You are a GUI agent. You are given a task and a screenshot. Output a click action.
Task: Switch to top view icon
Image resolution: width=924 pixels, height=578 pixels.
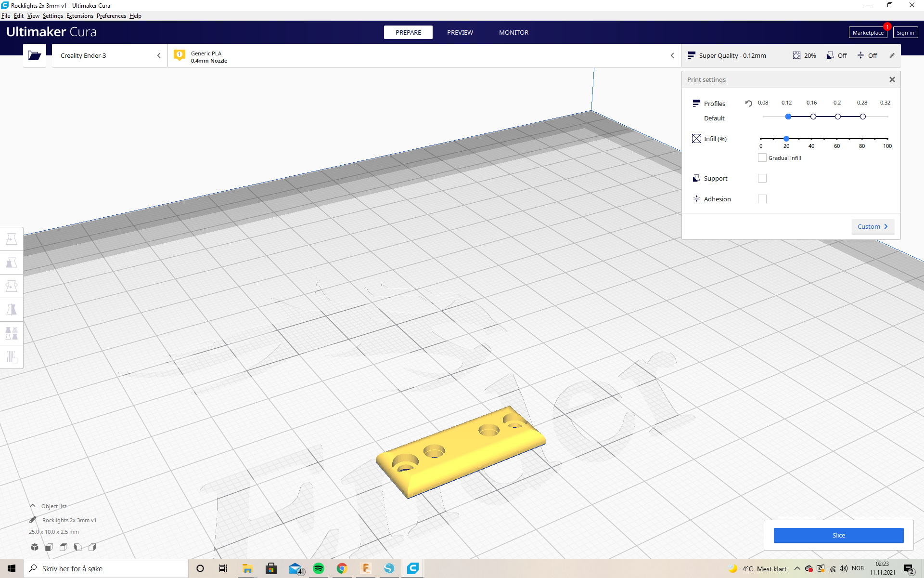pyautogui.click(x=64, y=547)
